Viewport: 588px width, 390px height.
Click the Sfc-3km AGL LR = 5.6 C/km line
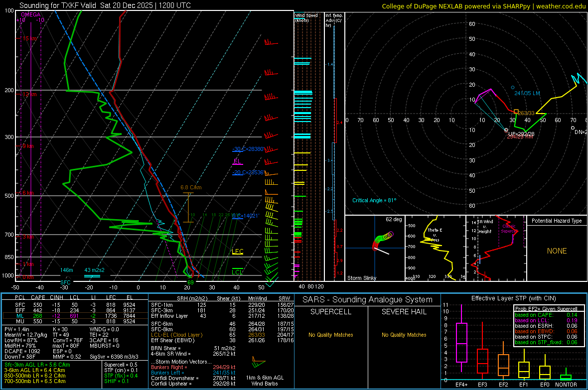pos(37,365)
